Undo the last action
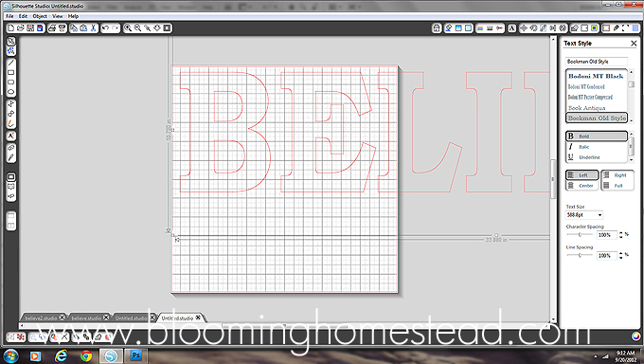 coord(105,28)
